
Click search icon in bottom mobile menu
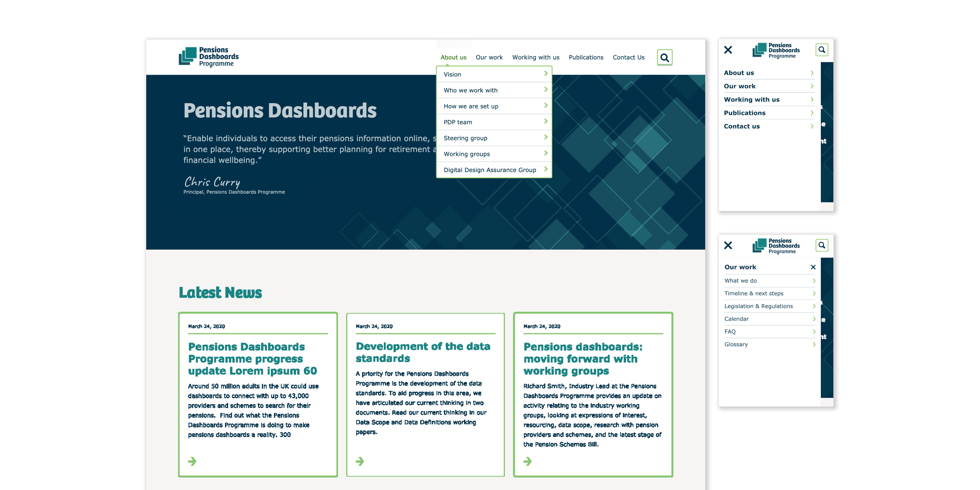coord(822,245)
